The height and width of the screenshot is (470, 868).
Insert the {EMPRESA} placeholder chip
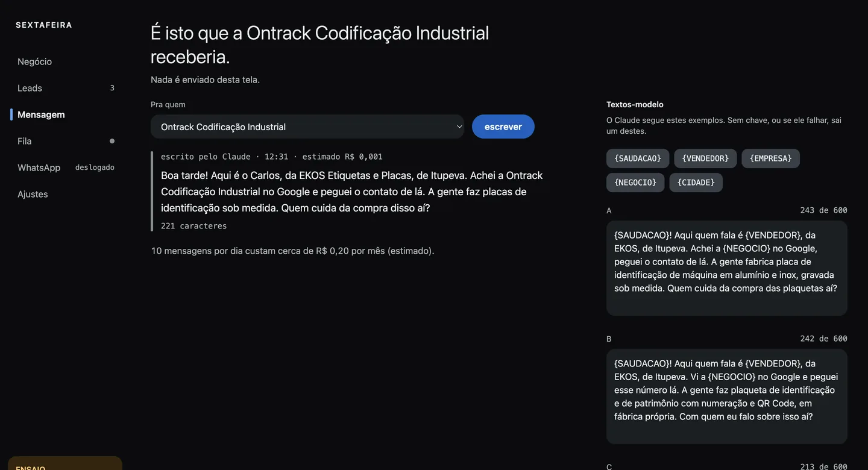coord(770,158)
